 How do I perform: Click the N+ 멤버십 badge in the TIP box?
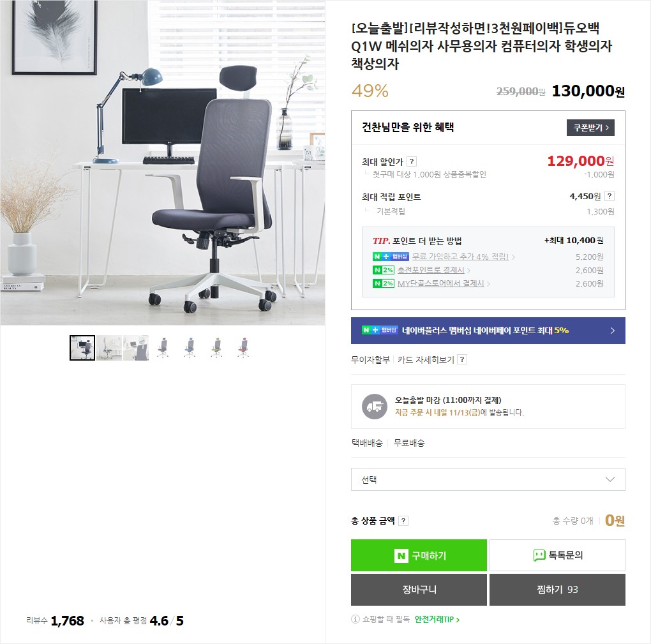click(391, 257)
